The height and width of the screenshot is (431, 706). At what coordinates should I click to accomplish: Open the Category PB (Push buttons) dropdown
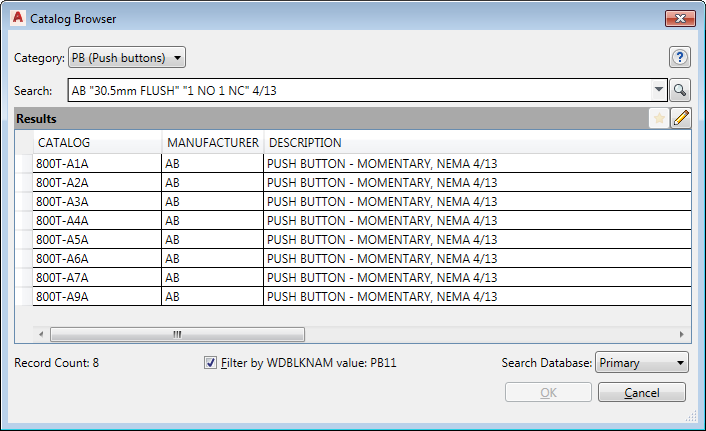(x=127, y=58)
